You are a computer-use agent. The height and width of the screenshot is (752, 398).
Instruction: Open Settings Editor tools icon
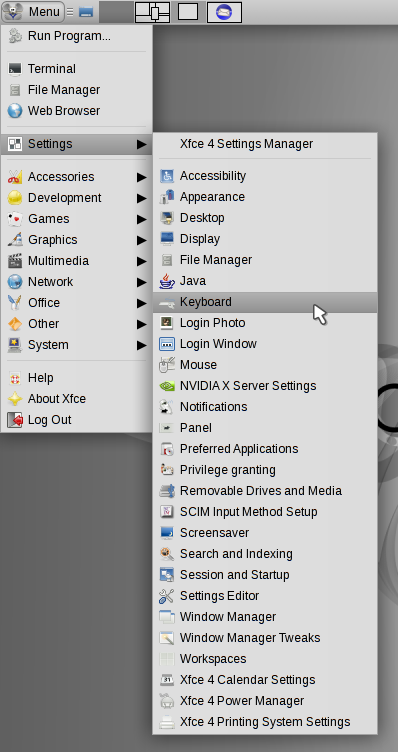pyautogui.click(x=167, y=596)
